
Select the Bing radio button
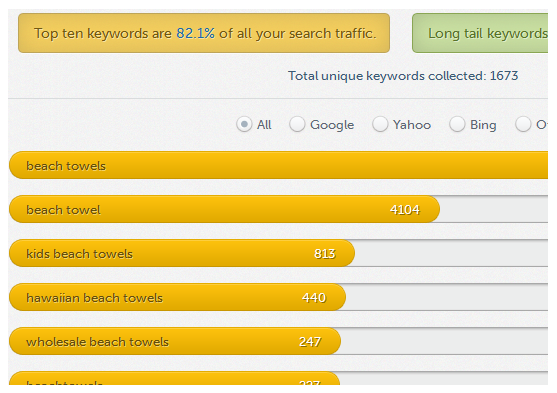coord(457,124)
